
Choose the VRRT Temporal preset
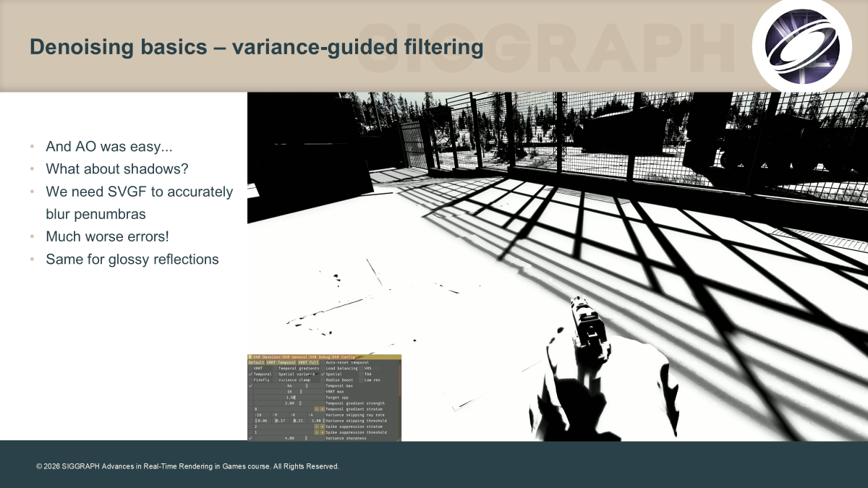[281, 362]
